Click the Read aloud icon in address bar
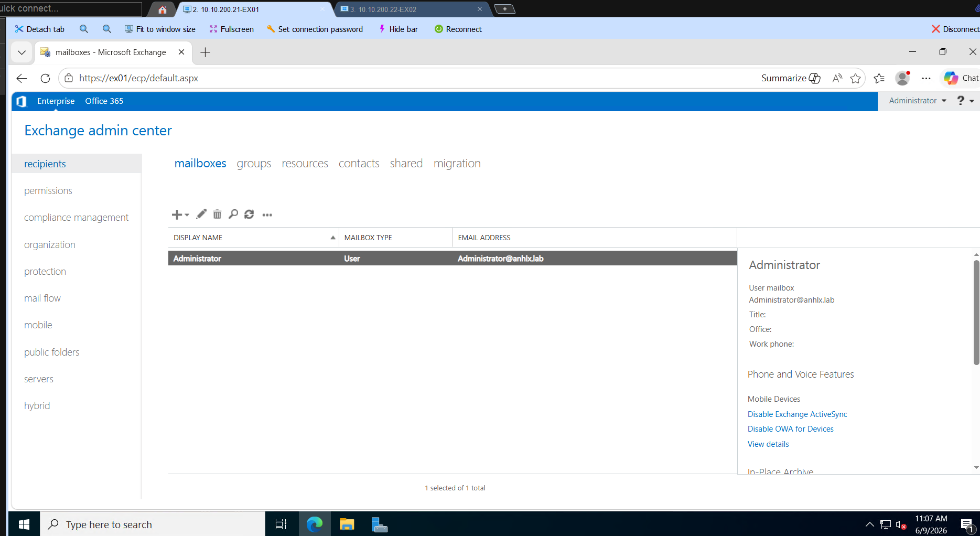Viewport: 980px width, 536px height. [837, 78]
